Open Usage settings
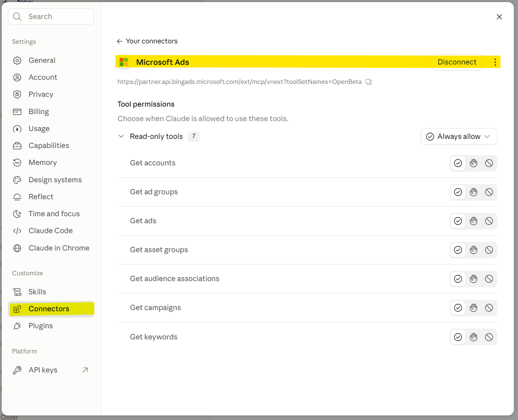 51,129
